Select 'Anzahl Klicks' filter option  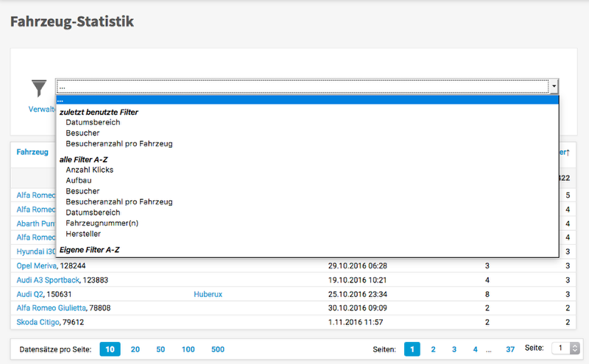click(x=89, y=170)
